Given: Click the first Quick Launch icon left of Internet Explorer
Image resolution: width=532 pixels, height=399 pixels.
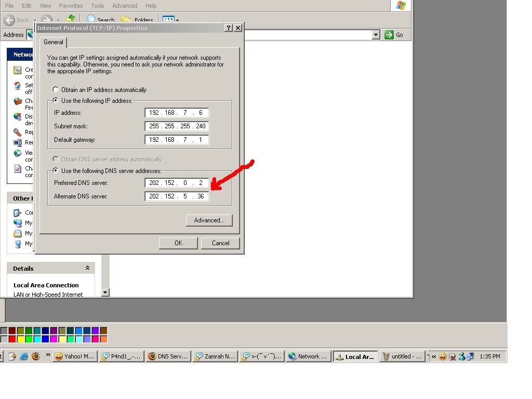Looking at the screenshot, I should coord(12,356).
